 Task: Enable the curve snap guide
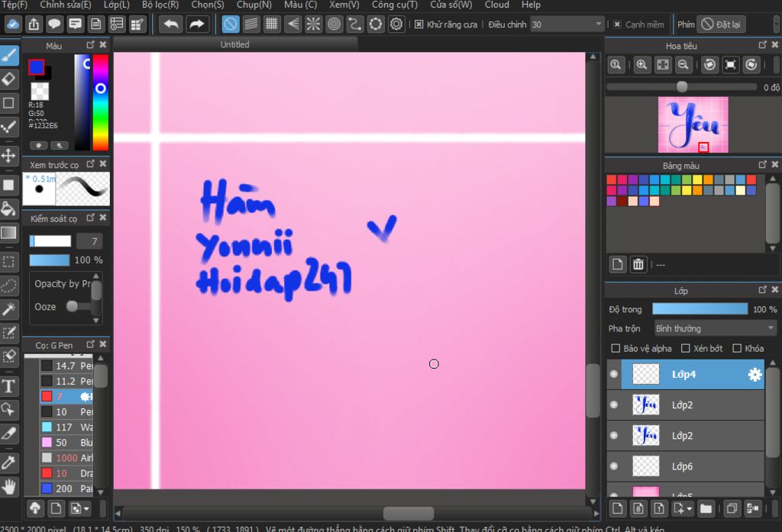(x=355, y=24)
